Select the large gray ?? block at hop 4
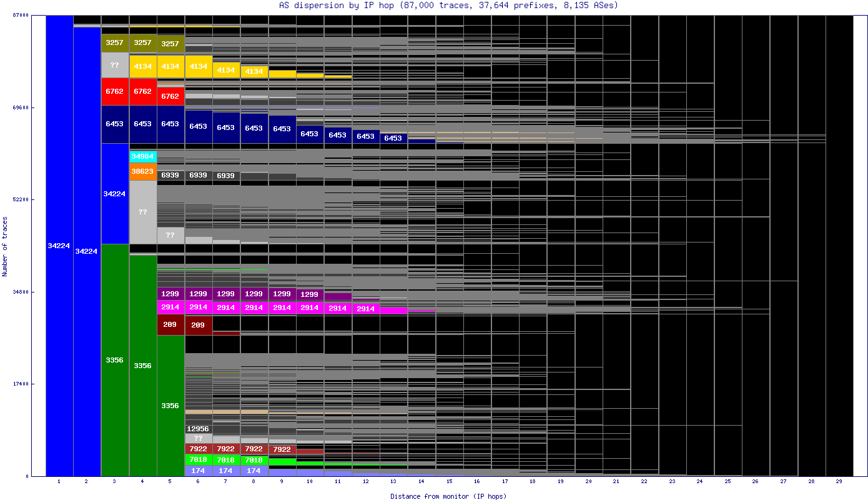This screenshot has height=500, width=868. (143, 212)
